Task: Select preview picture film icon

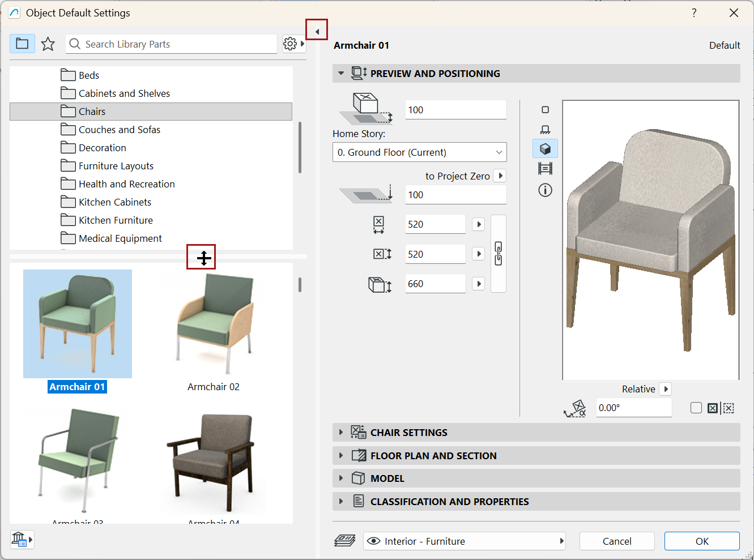Action: [x=545, y=169]
